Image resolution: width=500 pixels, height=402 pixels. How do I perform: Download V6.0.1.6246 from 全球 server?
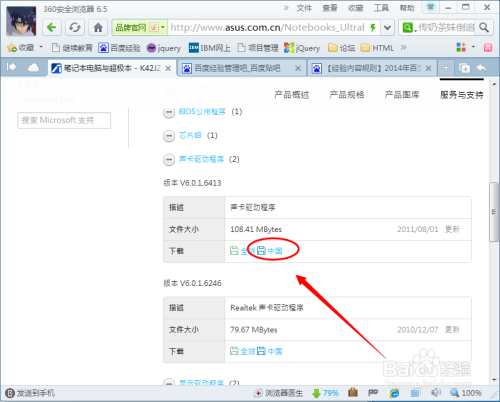point(243,351)
